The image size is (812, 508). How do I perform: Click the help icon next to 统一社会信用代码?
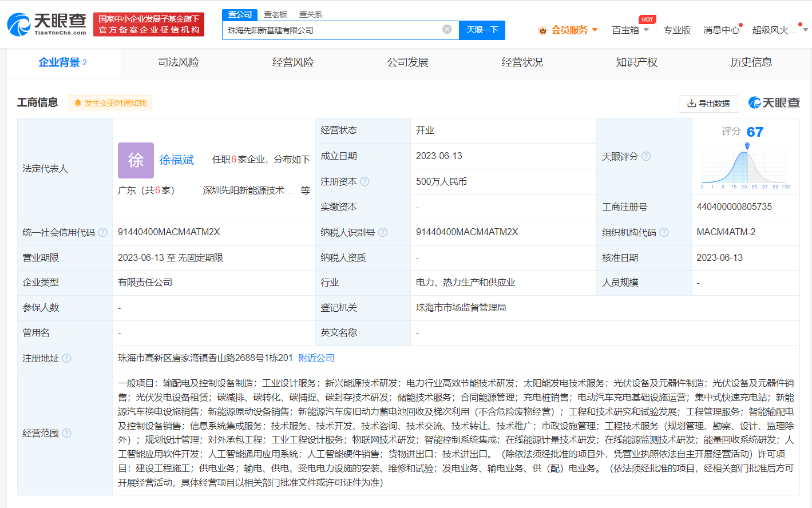click(x=102, y=232)
